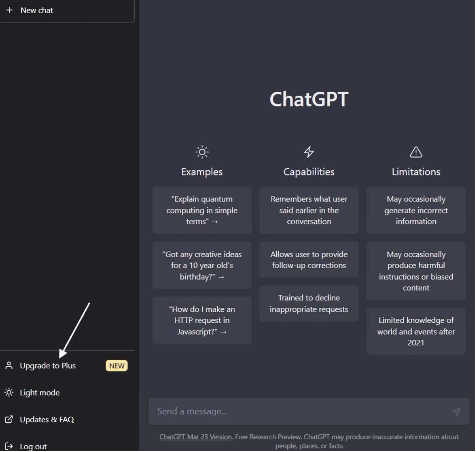Click the sun icon beside Light mode

(x=9, y=392)
